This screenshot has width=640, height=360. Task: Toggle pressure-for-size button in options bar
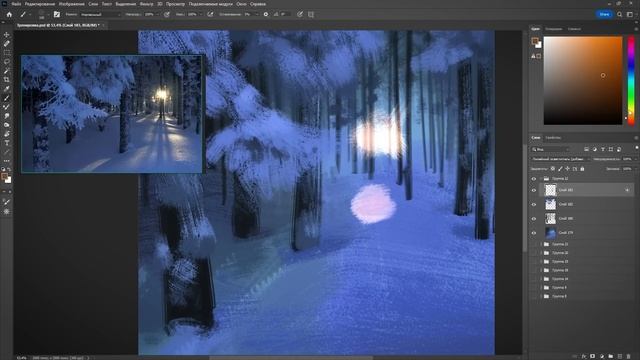pos(300,14)
